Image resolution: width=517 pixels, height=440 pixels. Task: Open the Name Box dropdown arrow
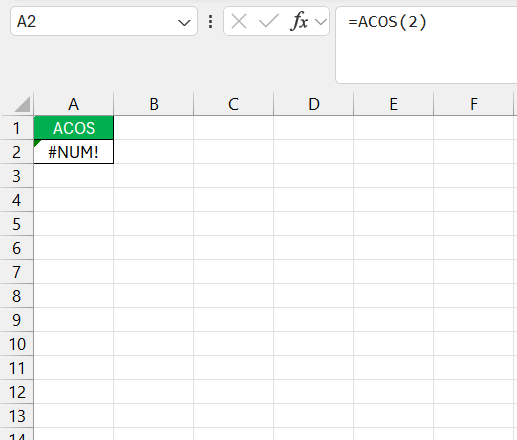click(x=184, y=23)
